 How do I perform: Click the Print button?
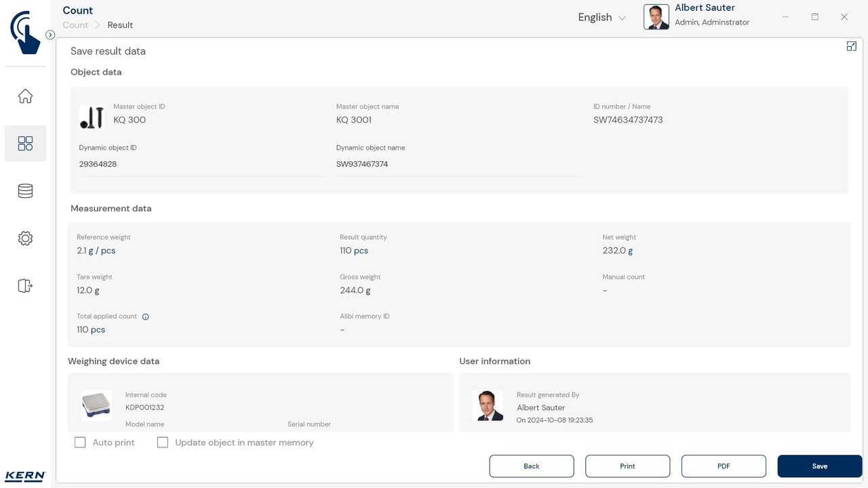pos(627,466)
